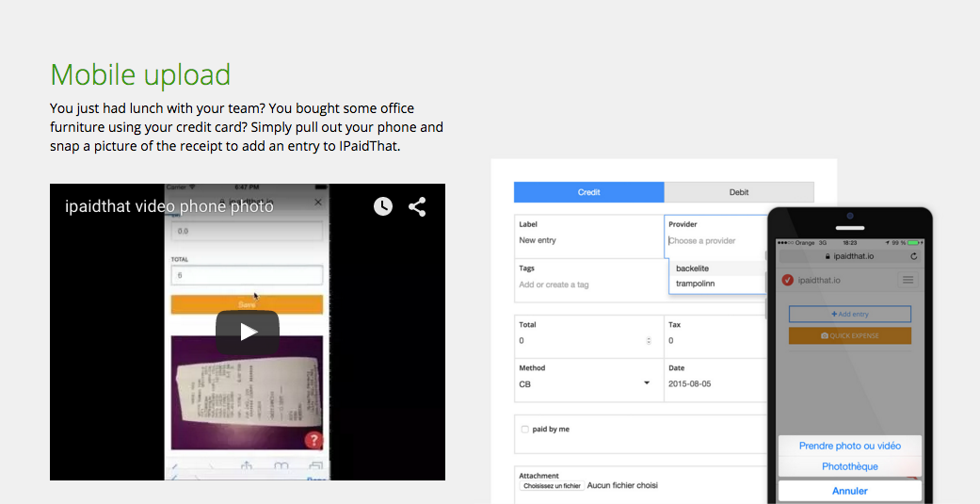Click the receipt photo in video frame
The width and height of the screenshot is (980, 504).
[x=247, y=393]
